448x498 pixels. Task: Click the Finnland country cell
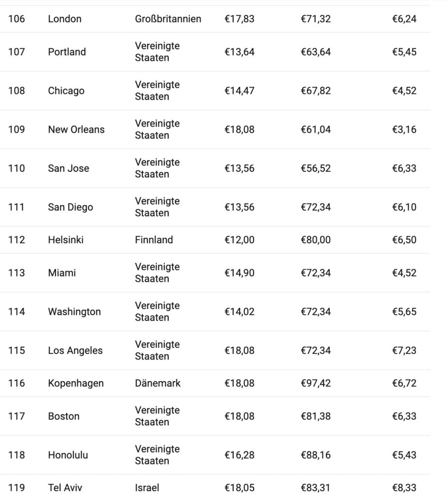[x=154, y=240]
